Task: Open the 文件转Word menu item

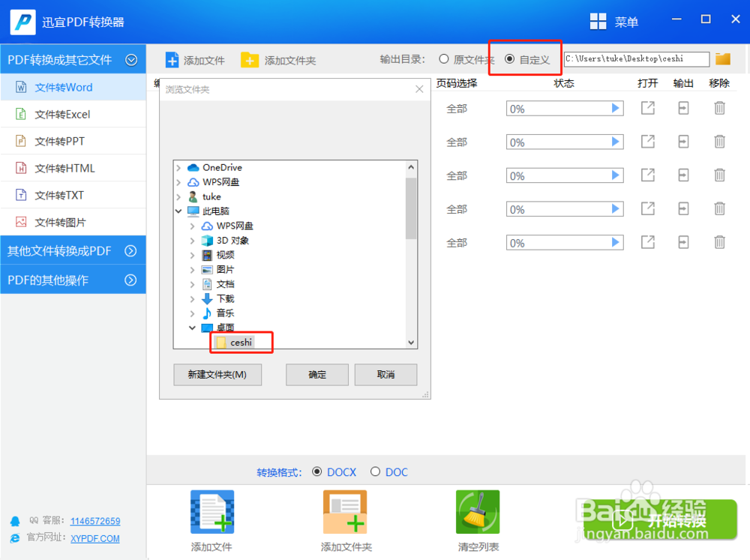Action: coord(73,87)
